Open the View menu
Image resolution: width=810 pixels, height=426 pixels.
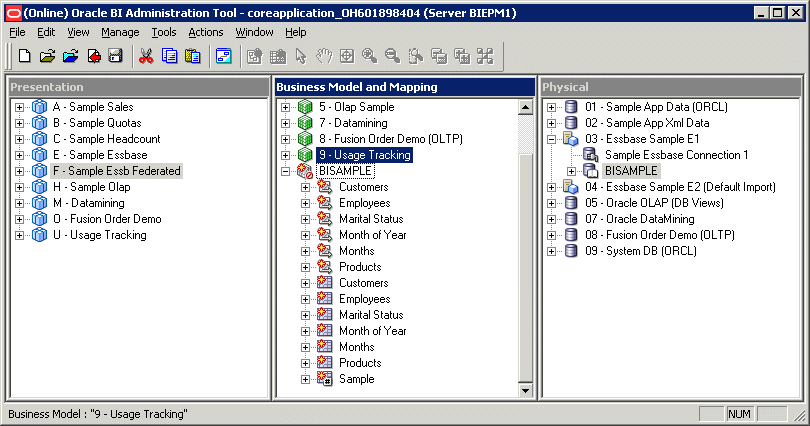(x=78, y=32)
